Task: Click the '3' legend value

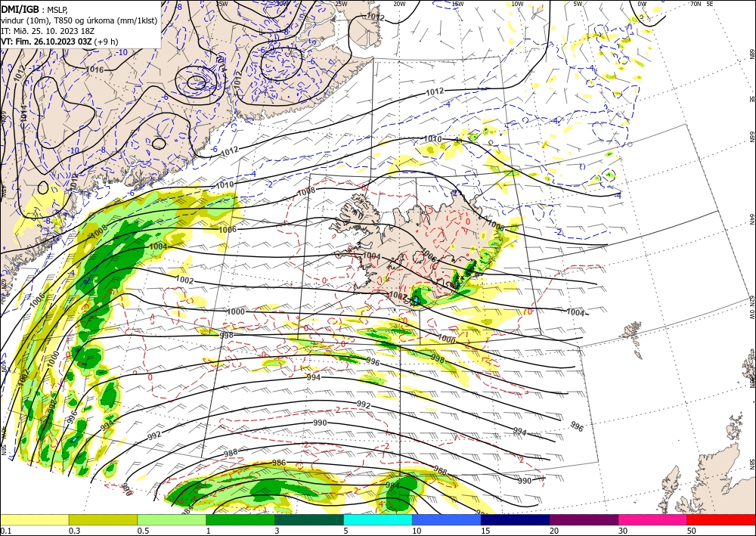Action: 277,531
